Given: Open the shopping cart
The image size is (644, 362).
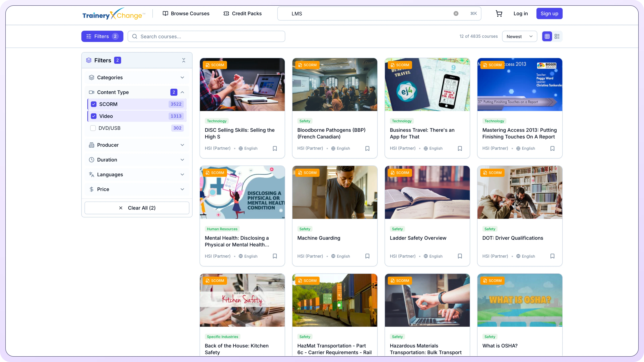Looking at the screenshot, I should click(499, 13).
